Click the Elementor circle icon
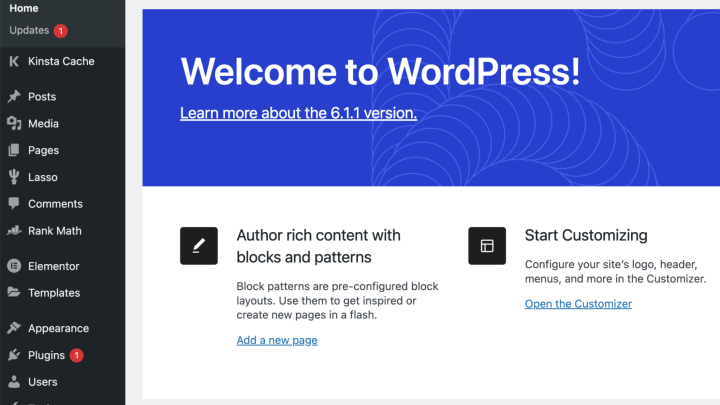The height and width of the screenshot is (405, 720). [14, 266]
